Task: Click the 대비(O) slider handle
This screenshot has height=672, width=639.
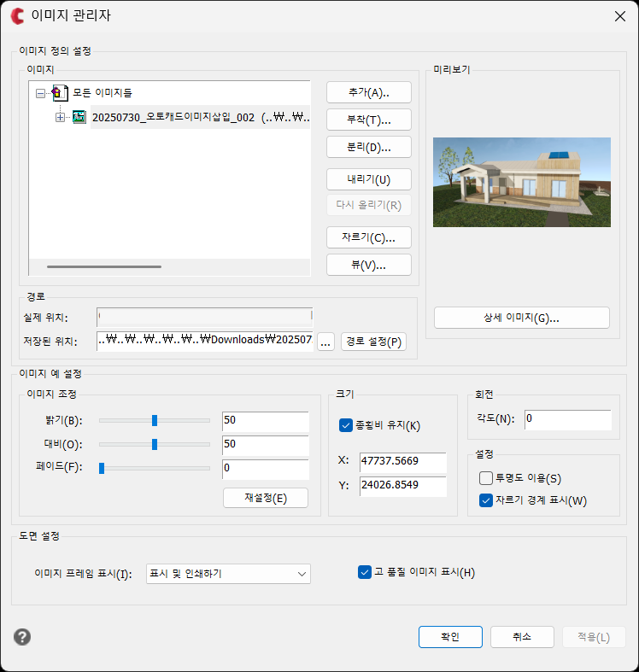Action: (x=155, y=444)
